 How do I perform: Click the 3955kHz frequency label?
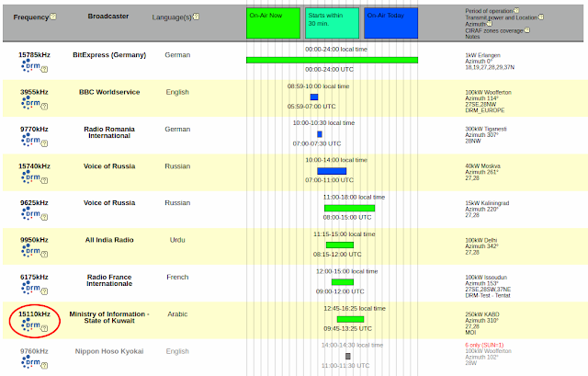pyautogui.click(x=34, y=92)
